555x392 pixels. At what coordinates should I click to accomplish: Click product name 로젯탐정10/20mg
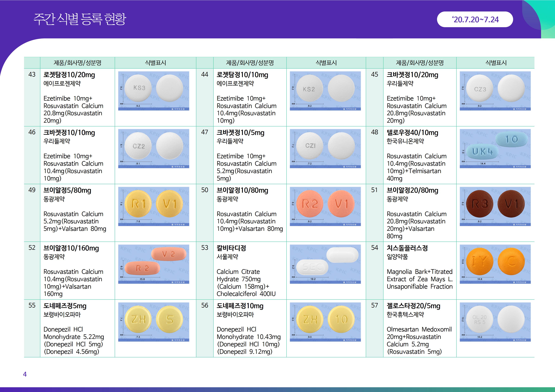(x=69, y=75)
